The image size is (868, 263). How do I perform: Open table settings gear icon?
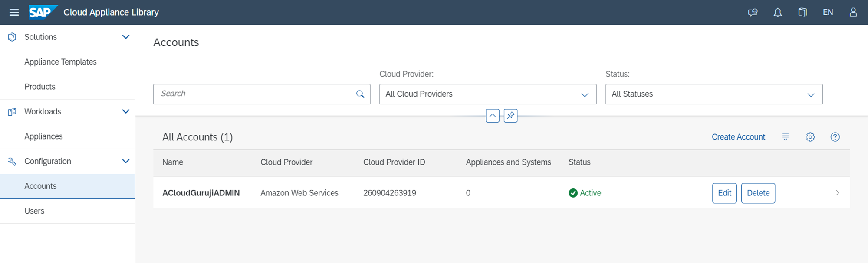(810, 137)
